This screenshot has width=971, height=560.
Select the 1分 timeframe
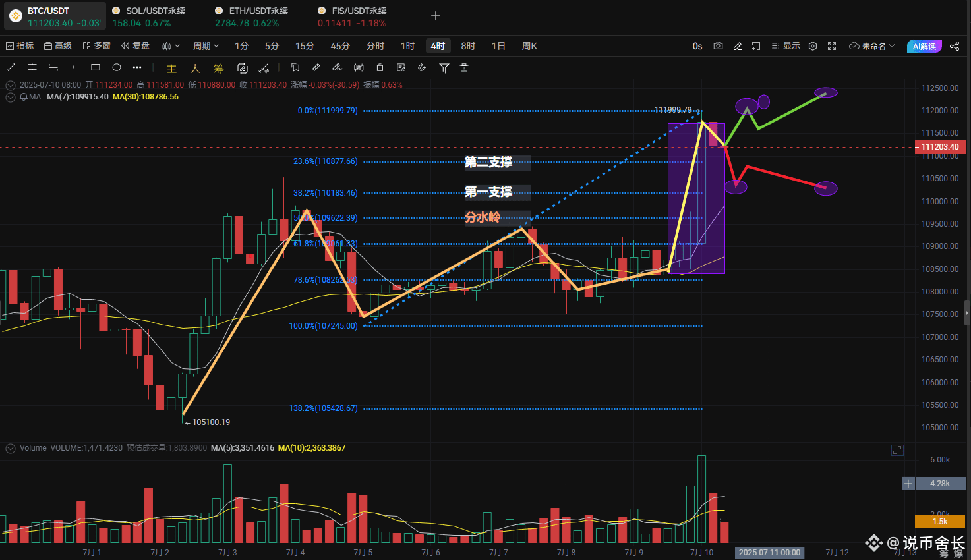click(242, 46)
